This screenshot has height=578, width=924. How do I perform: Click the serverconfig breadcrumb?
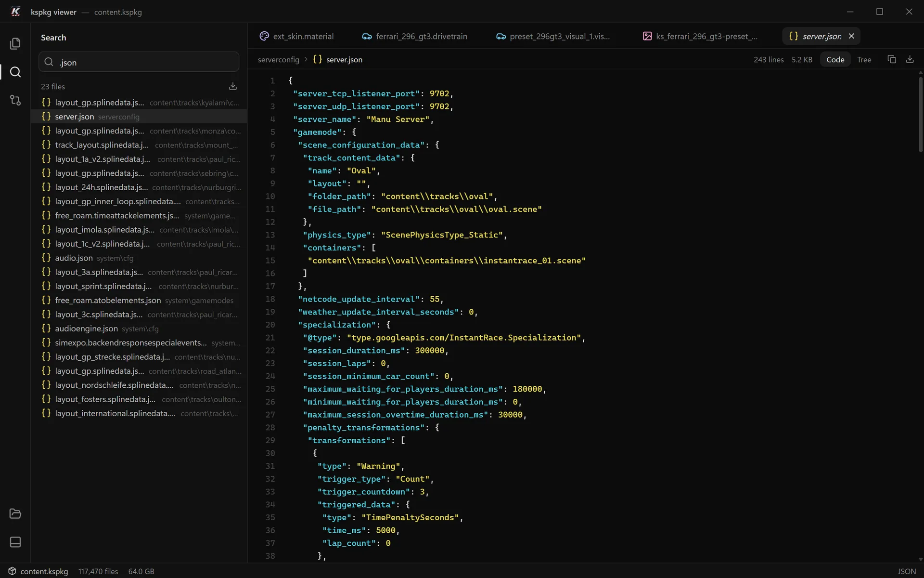coord(278,60)
